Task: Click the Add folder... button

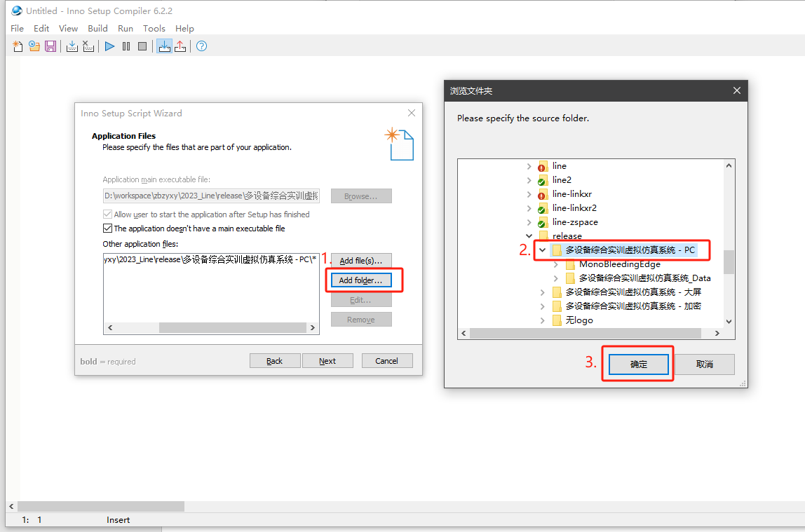Action: tap(361, 280)
